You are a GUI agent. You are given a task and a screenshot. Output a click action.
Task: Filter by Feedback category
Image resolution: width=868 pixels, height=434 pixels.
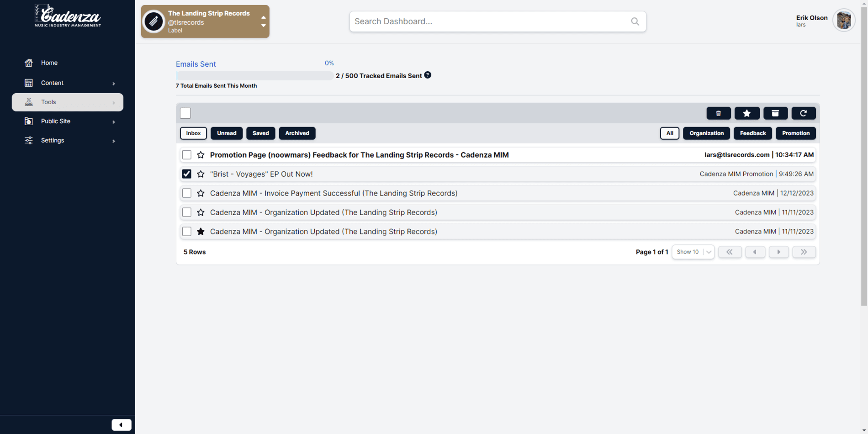pos(753,133)
